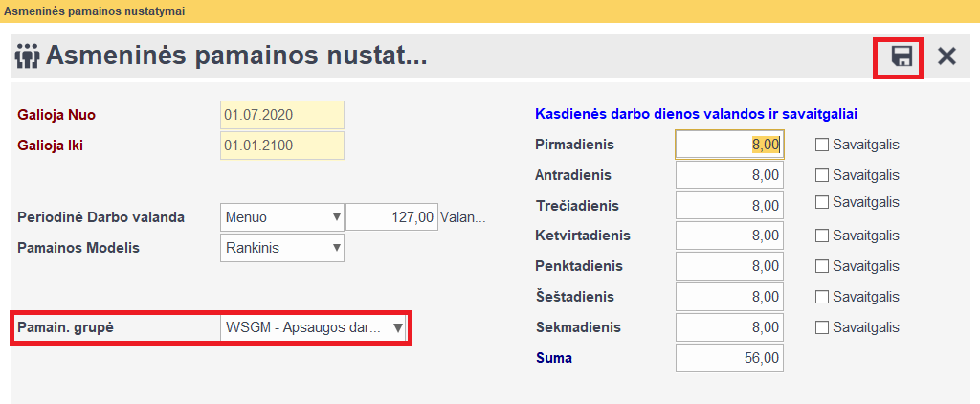Toggle Savaitgalis checkbox for Penktadienis
Viewport: 980px width, 404px height.
click(821, 266)
